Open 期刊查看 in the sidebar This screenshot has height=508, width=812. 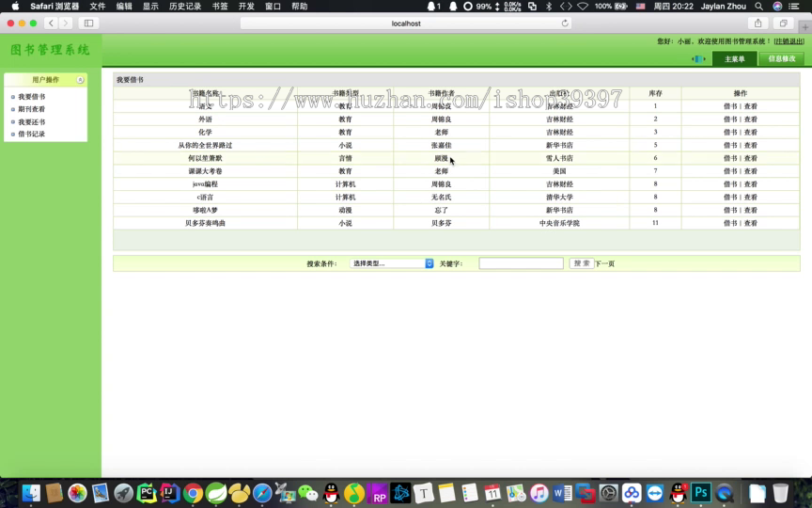[32, 109]
